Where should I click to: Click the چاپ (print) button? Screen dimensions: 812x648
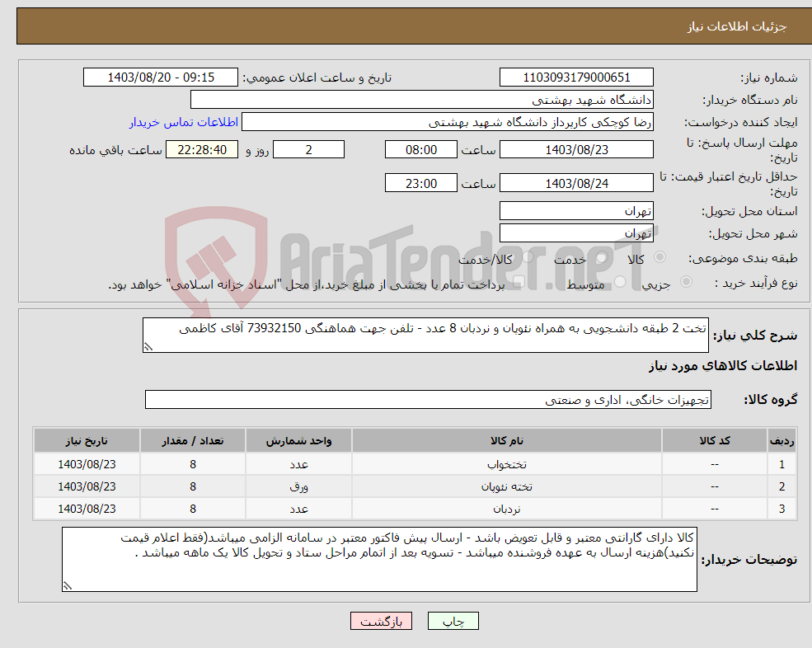click(x=453, y=621)
